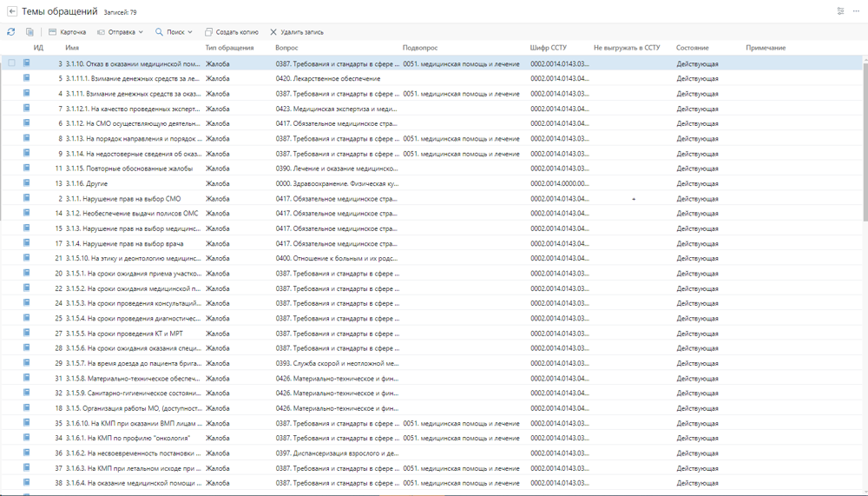Click the Шифр ССТУ column header
868x496 pixels.
[x=548, y=48]
